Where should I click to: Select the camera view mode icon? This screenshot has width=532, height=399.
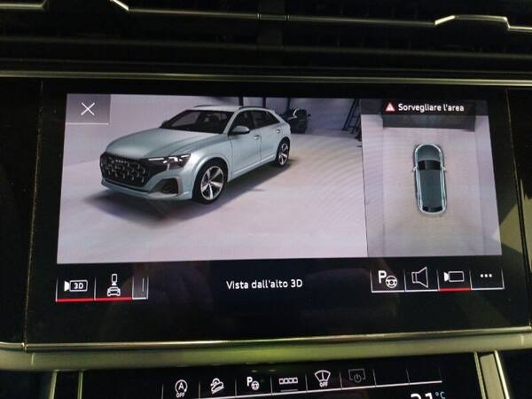(x=453, y=278)
